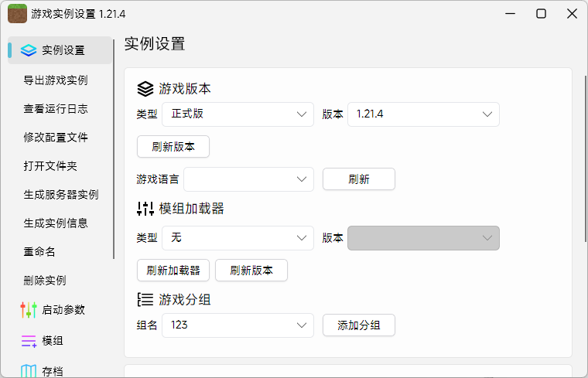The width and height of the screenshot is (588, 378).
Task: Open 查看运行日志 from the sidebar
Action: [56, 109]
